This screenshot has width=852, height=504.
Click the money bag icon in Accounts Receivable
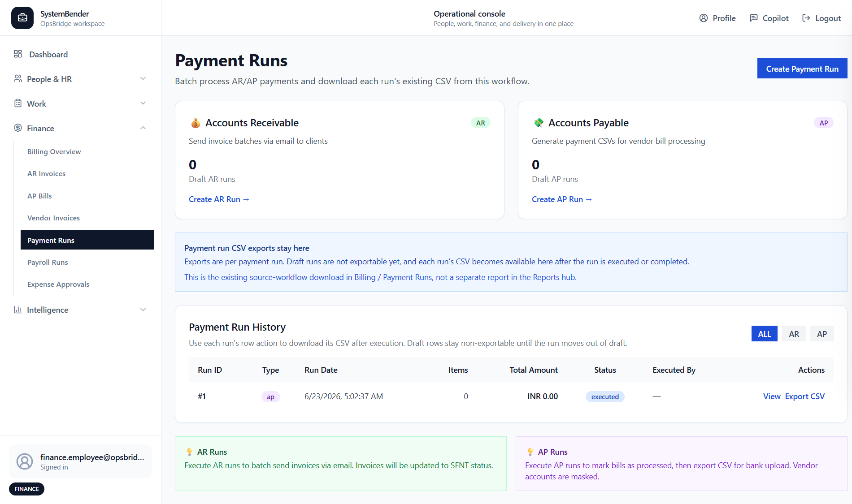(x=196, y=123)
